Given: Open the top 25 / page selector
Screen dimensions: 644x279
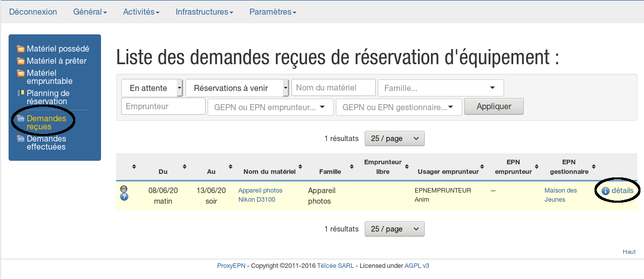Looking at the screenshot, I should click(394, 138).
